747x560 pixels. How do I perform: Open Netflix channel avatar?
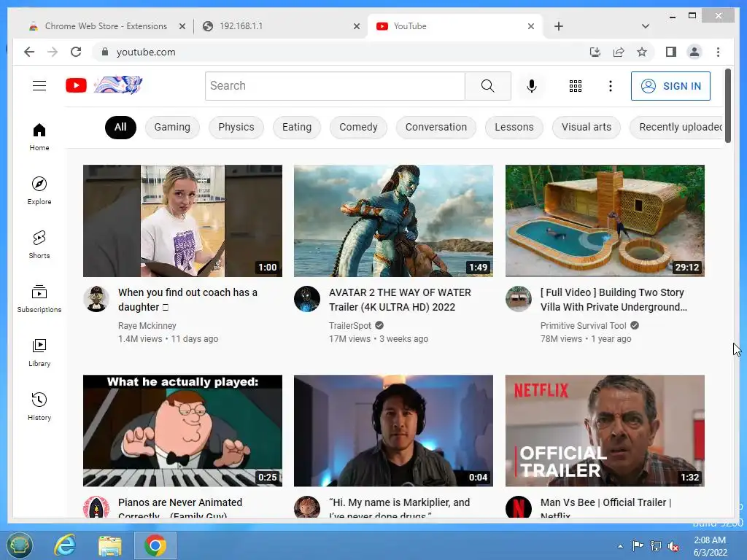tap(519, 507)
